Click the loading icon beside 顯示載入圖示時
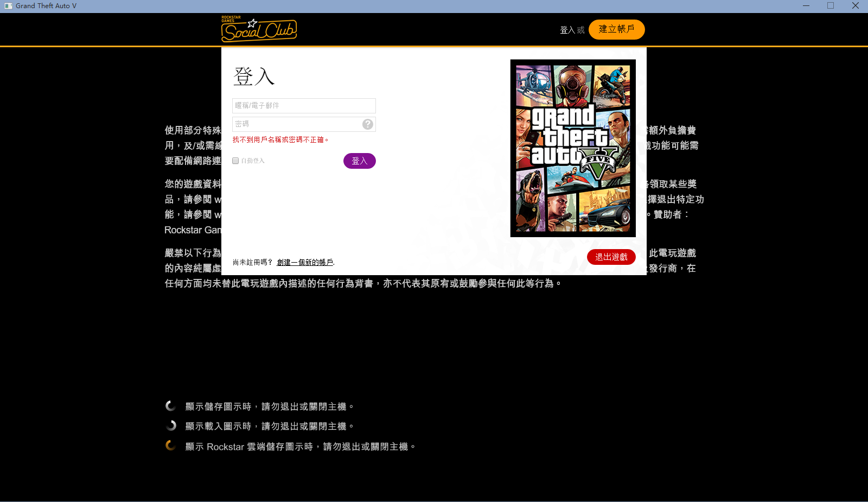Viewport: 868px width, 502px height. 170,425
